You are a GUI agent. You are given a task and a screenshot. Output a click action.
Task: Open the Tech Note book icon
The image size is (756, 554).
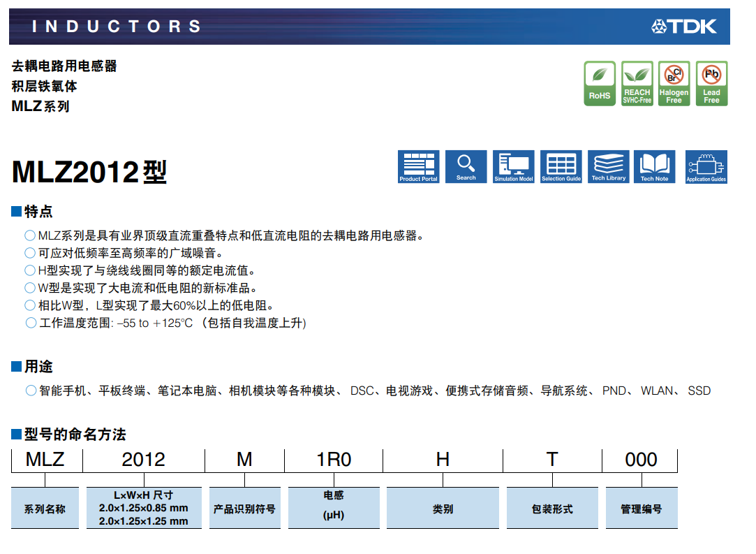[x=654, y=167]
